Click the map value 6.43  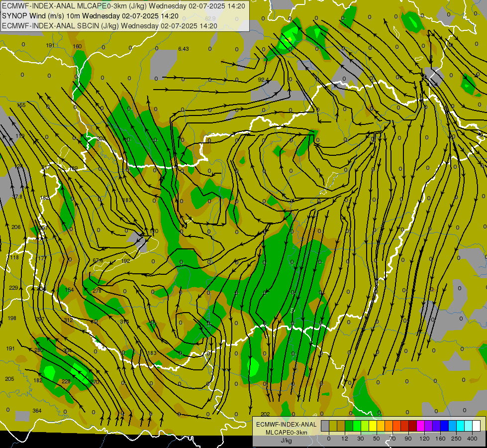[184, 49]
